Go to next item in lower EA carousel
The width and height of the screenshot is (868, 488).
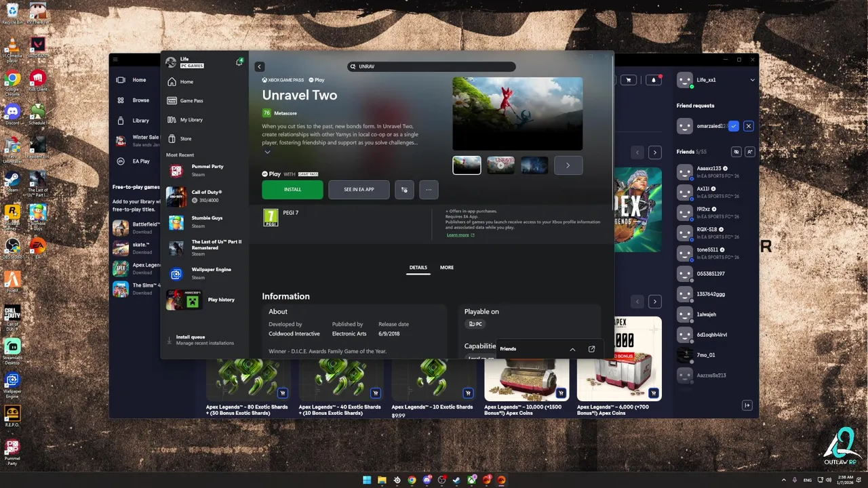click(654, 301)
